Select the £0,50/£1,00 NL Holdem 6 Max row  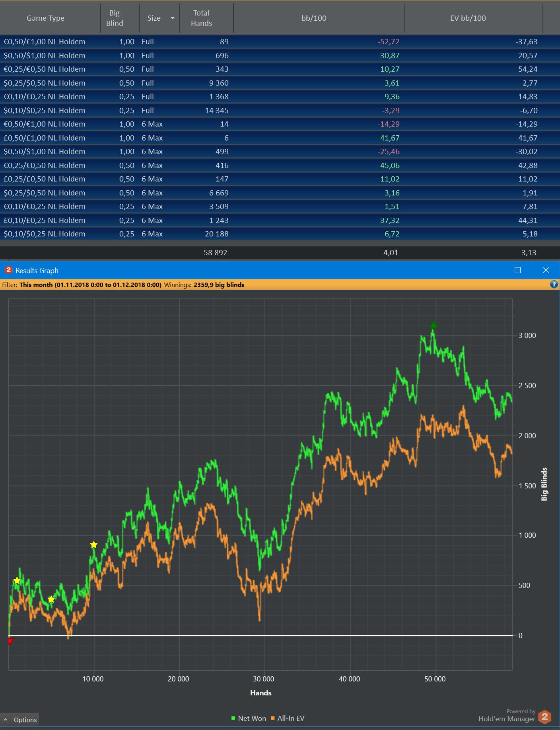pos(280,138)
